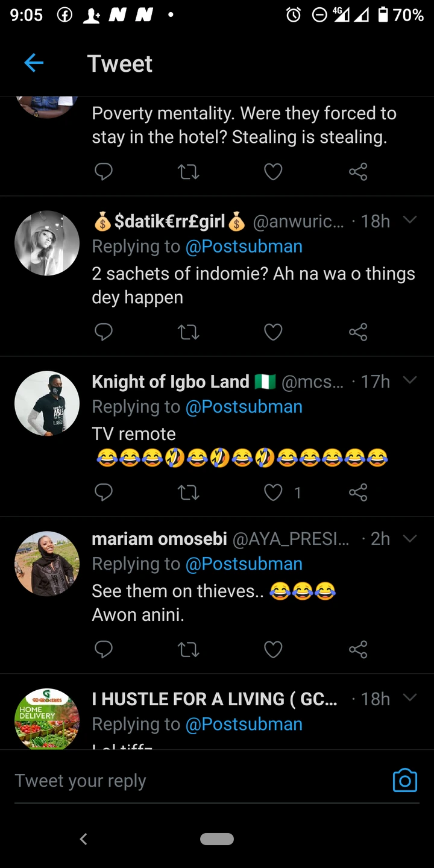The height and width of the screenshot is (868, 434).
Task: Open the chevron menu on mariam omosebi's tweet
Action: coord(410,538)
